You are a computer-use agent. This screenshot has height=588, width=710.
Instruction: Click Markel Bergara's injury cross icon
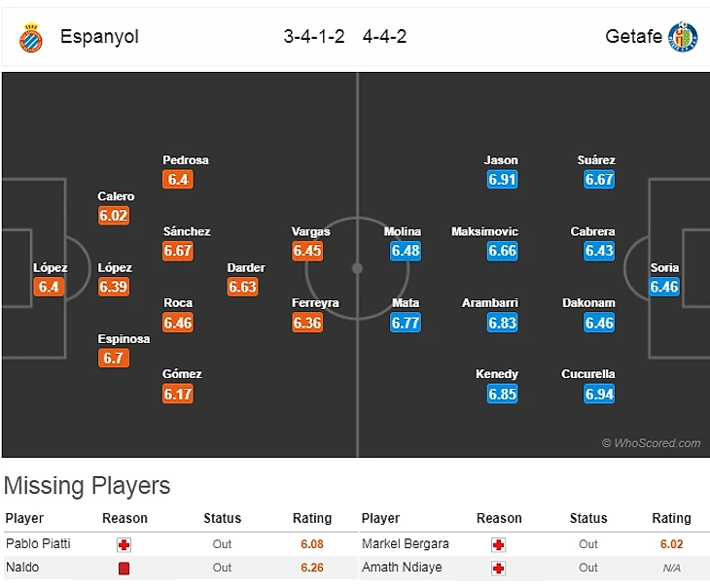(x=500, y=544)
